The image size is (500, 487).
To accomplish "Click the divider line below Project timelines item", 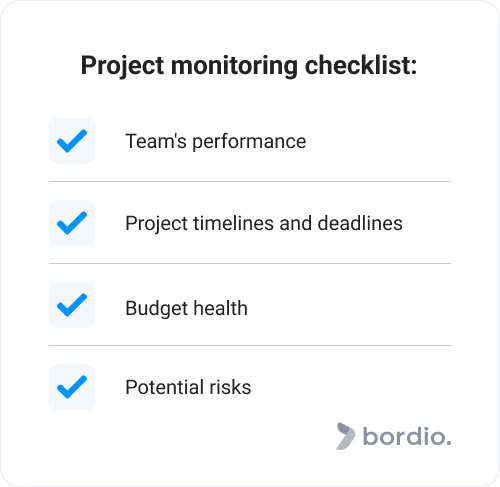I will tap(250, 264).
